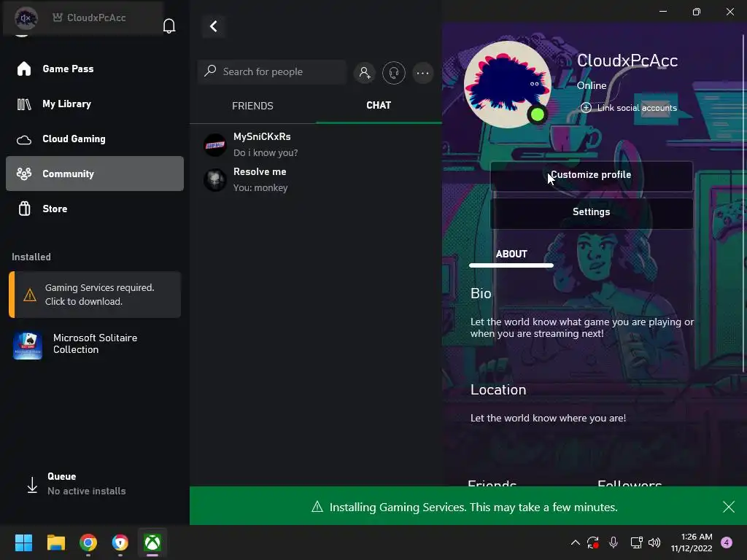Dismiss the Installing Gaming Services banner
The image size is (747, 560).
pyautogui.click(x=729, y=507)
